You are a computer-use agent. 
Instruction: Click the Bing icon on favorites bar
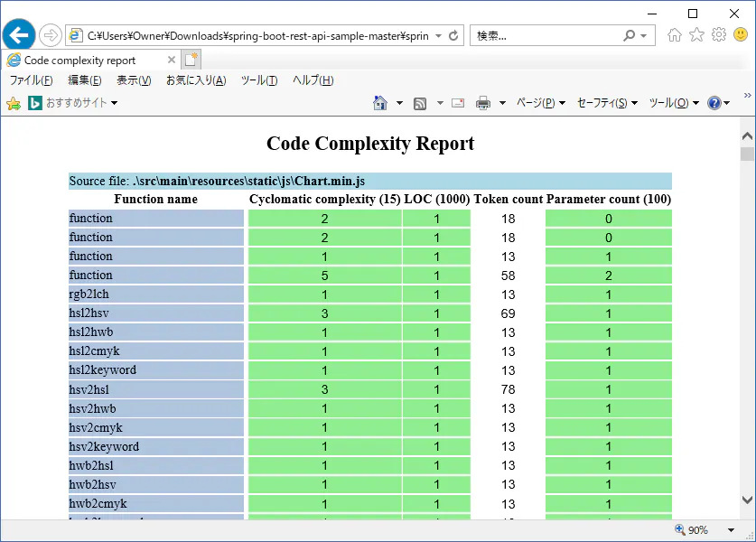point(34,103)
